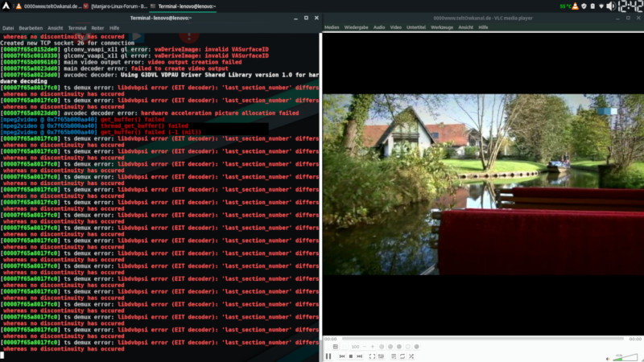Pause the video in VLC

click(x=328, y=356)
